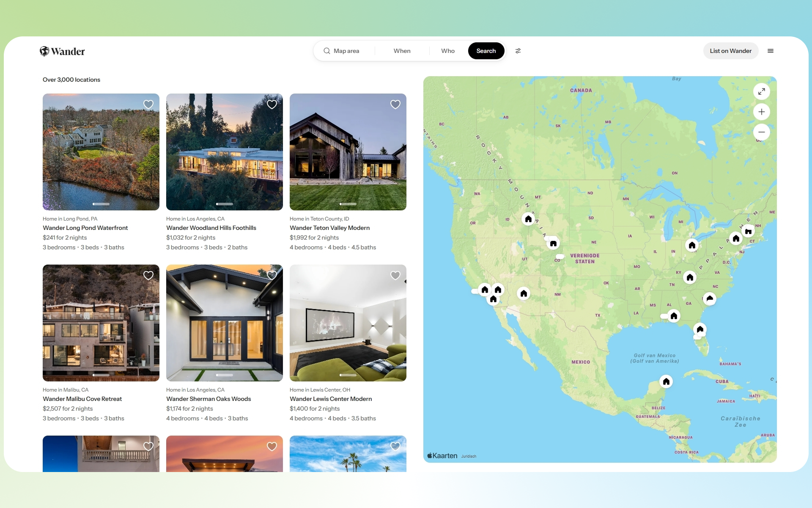Open the filters icon next to Search
Image resolution: width=812 pixels, height=508 pixels.
(x=518, y=51)
